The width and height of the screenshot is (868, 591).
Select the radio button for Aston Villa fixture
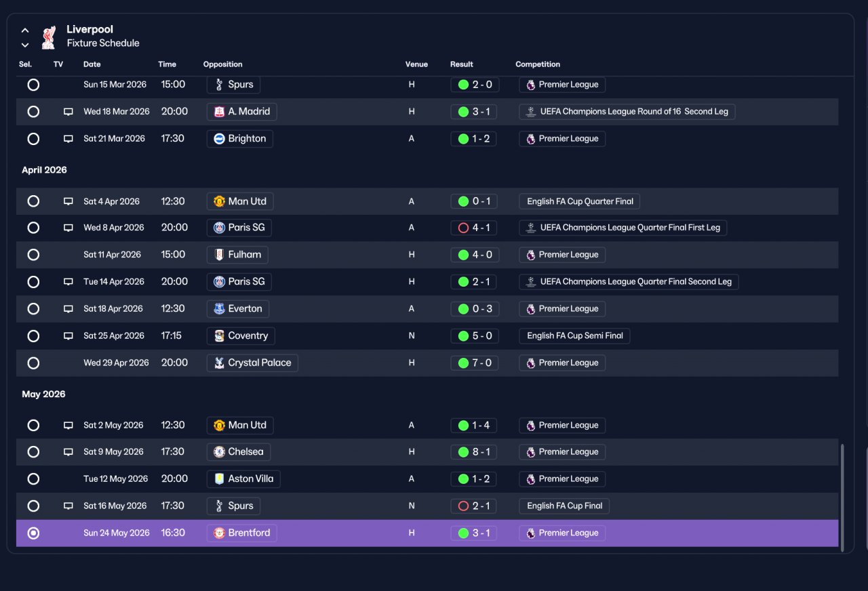point(33,478)
